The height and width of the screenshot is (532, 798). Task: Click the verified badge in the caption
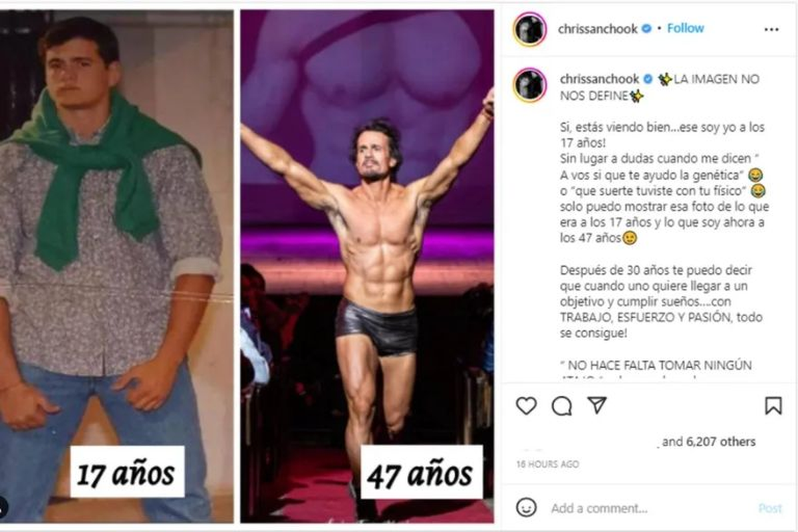pos(646,79)
